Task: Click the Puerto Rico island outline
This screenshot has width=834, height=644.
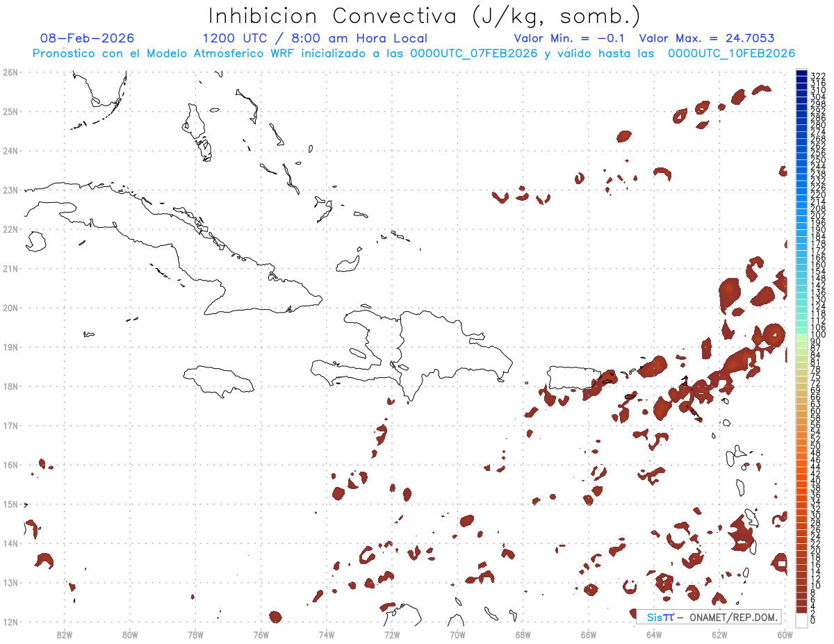Action: tap(574, 377)
